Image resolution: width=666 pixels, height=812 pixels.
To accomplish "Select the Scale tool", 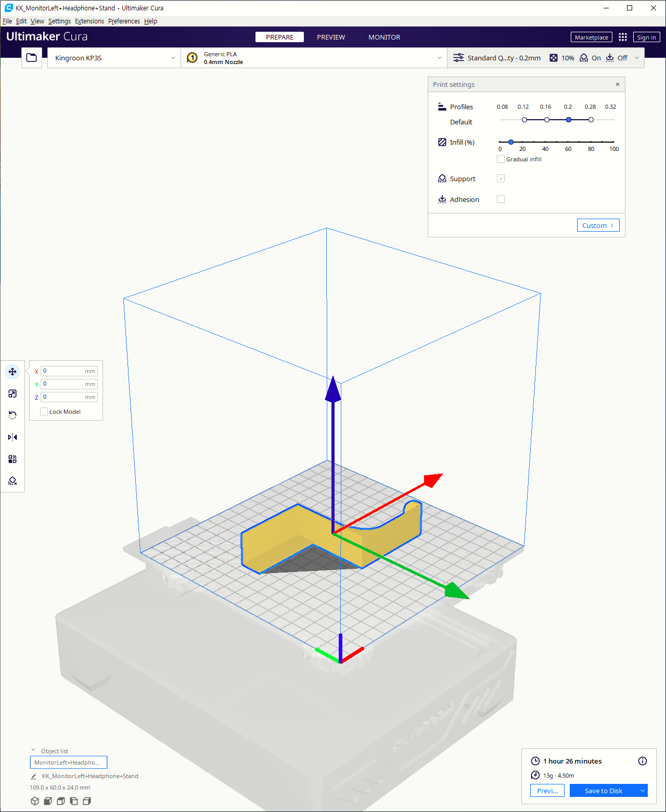I will pos(12,394).
